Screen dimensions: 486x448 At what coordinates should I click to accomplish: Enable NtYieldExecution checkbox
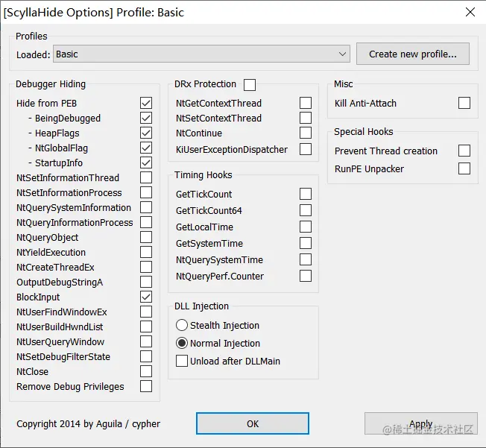pyautogui.click(x=146, y=252)
